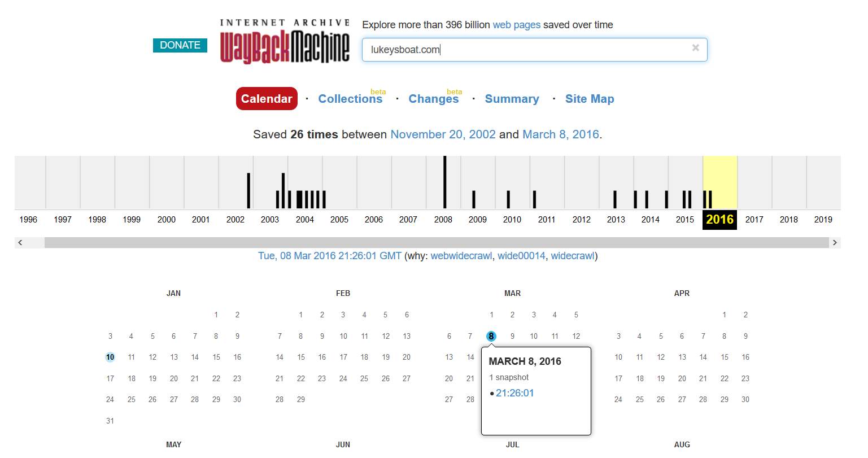Click day 31 in the January calendar
This screenshot has height=458, width=868.
[x=110, y=421]
